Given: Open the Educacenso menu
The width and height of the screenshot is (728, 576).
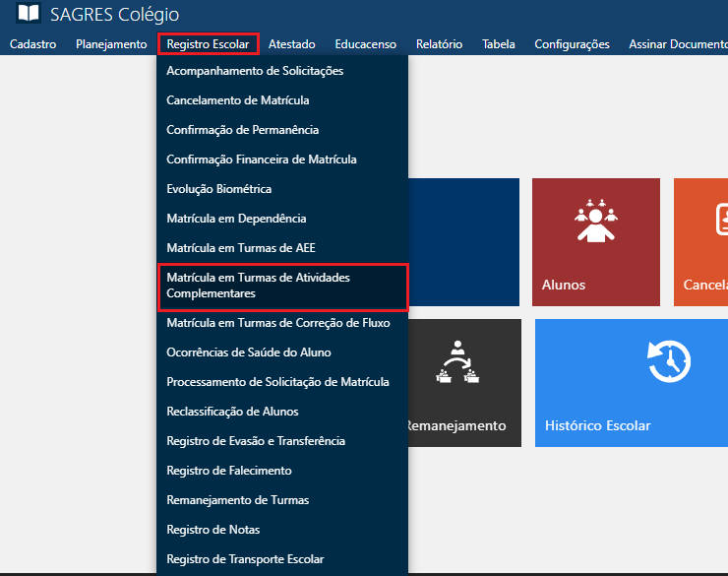Looking at the screenshot, I should [x=365, y=44].
